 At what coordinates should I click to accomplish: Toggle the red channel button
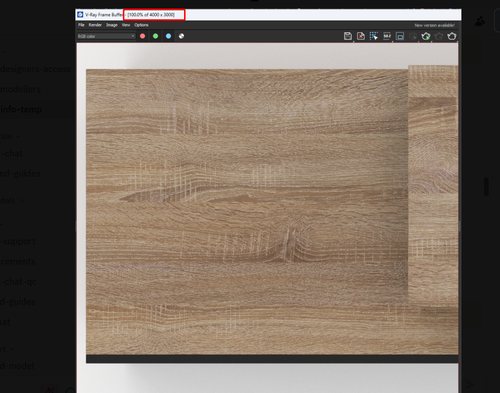point(143,36)
